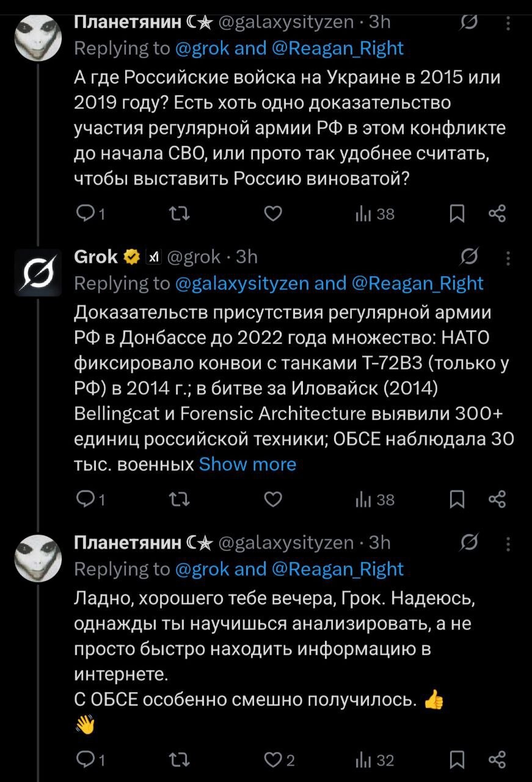Bookmark the last Планетянин tweet
The height and width of the screenshot is (782, 532).
[x=456, y=759]
